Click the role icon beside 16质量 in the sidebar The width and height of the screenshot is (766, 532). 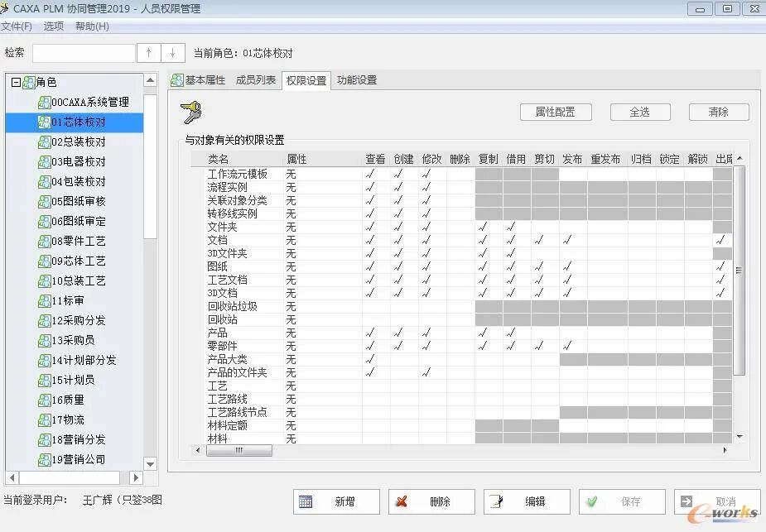46,401
